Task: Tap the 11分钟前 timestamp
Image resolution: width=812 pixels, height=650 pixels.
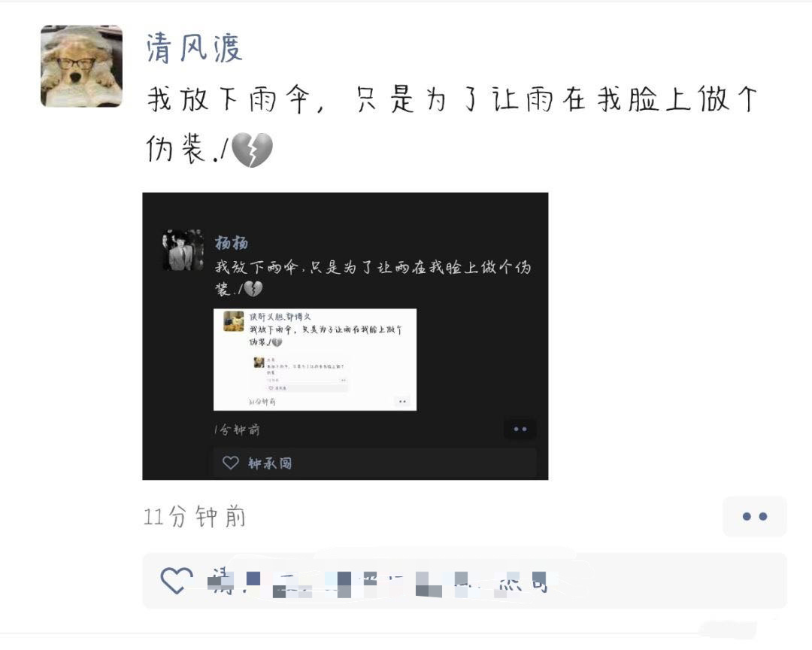Action: pyautogui.click(x=194, y=517)
